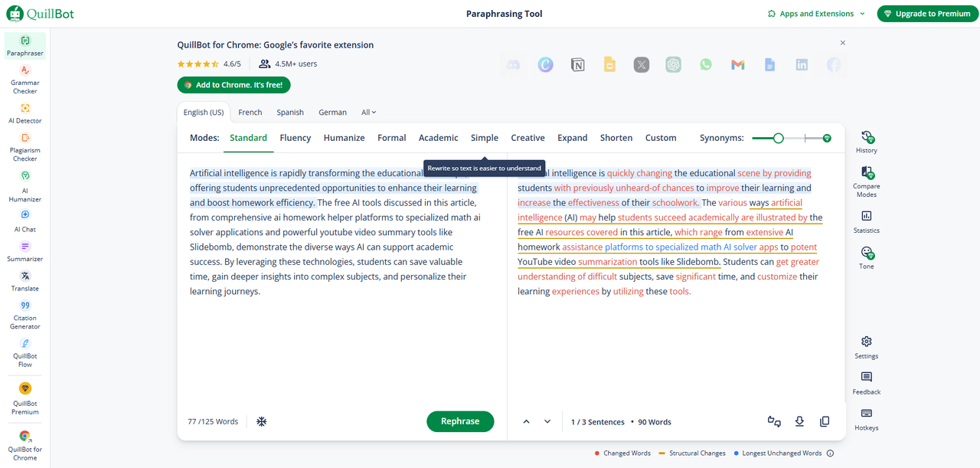Download the paraphrased result
Screen dimensions: 980x468
(x=799, y=421)
